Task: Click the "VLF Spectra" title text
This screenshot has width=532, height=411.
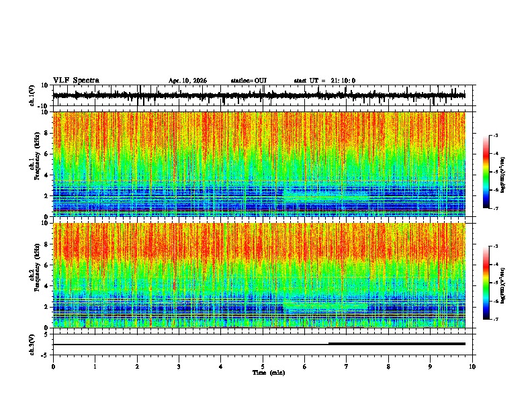Action: tap(76, 81)
